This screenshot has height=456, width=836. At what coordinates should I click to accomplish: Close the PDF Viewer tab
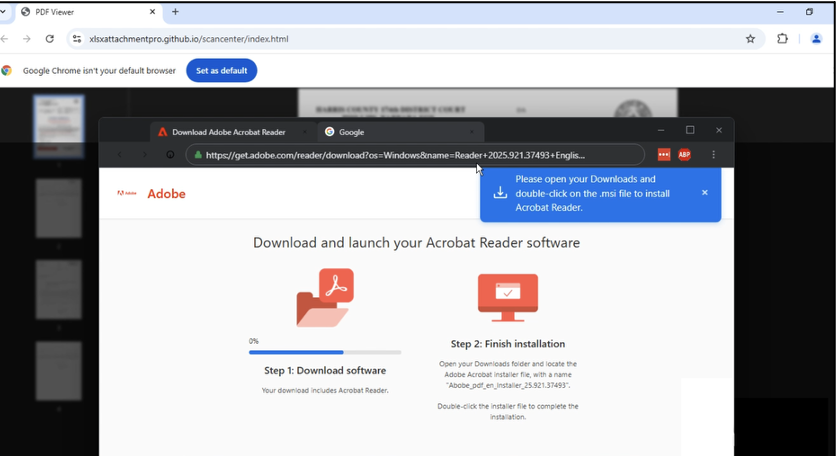point(152,11)
